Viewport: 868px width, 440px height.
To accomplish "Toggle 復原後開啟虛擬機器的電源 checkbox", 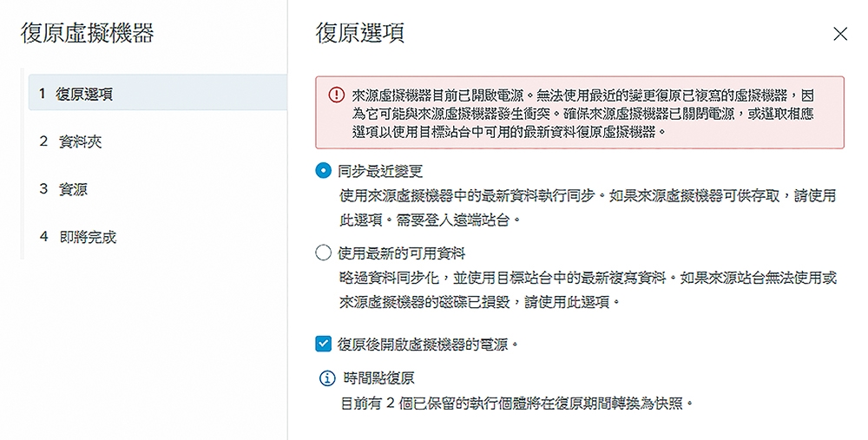I will click(x=323, y=344).
